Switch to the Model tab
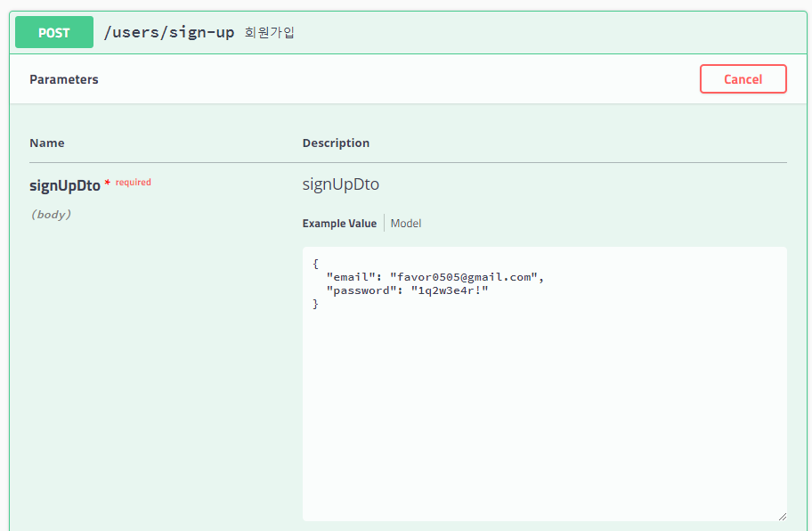 pyautogui.click(x=405, y=224)
